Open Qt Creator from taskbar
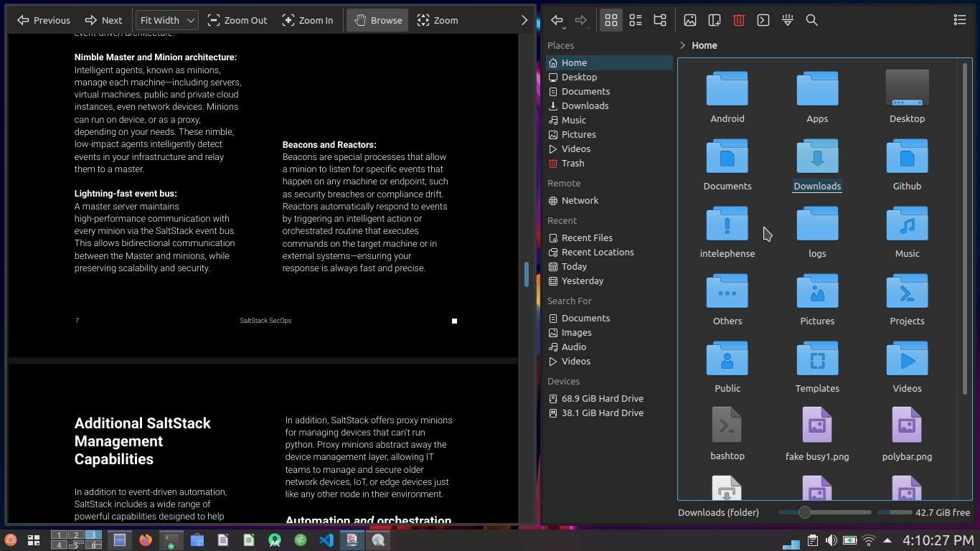 [301, 540]
